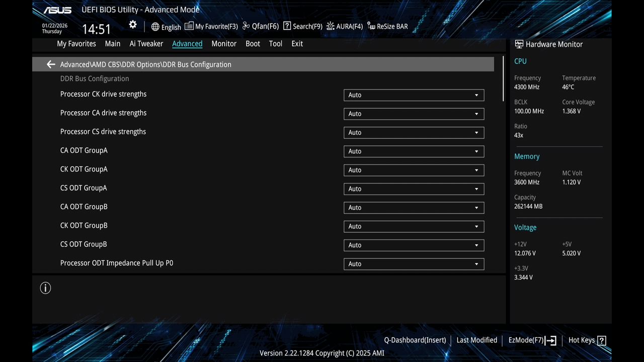Viewport: 644px width, 362px height.
Task: Open Processor ODT Impedance Pull Up P0 dropdown
Action: (x=414, y=264)
